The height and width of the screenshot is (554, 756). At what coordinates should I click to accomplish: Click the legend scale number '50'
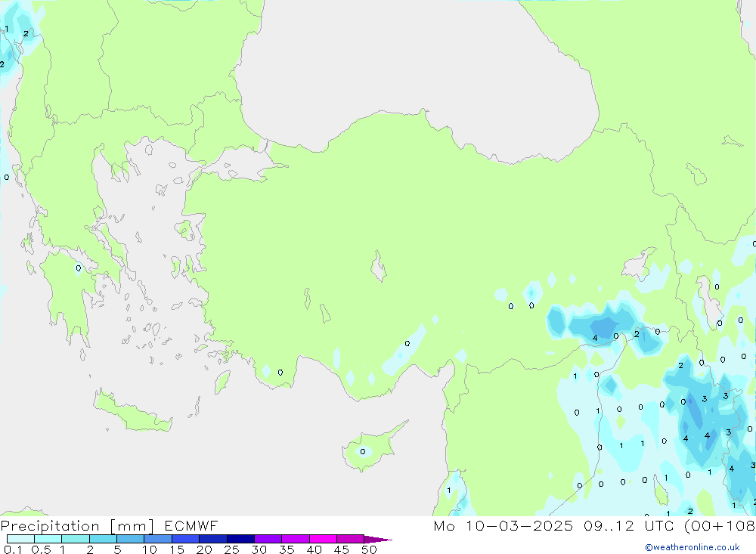pyautogui.click(x=369, y=549)
